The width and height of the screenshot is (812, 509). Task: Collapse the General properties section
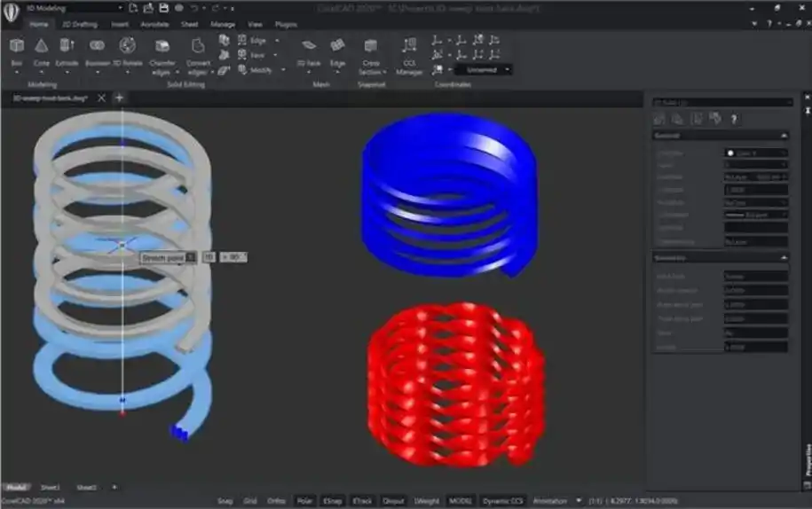[784, 136]
